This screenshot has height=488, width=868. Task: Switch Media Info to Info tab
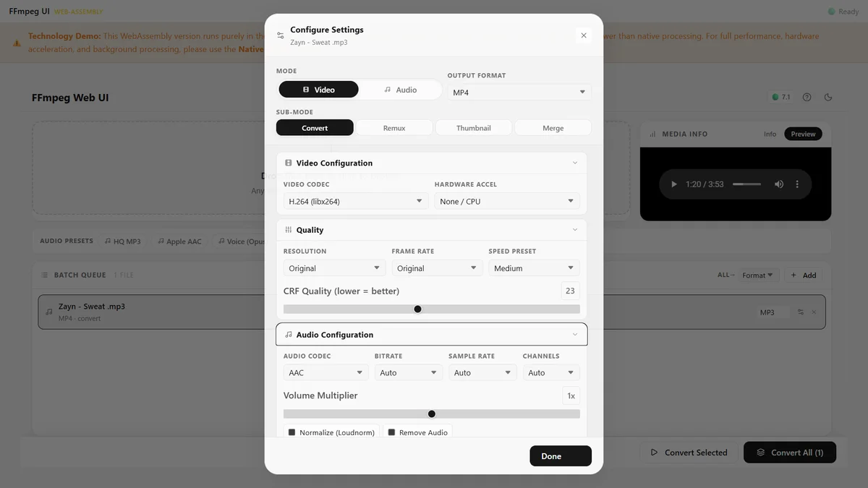pyautogui.click(x=770, y=134)
